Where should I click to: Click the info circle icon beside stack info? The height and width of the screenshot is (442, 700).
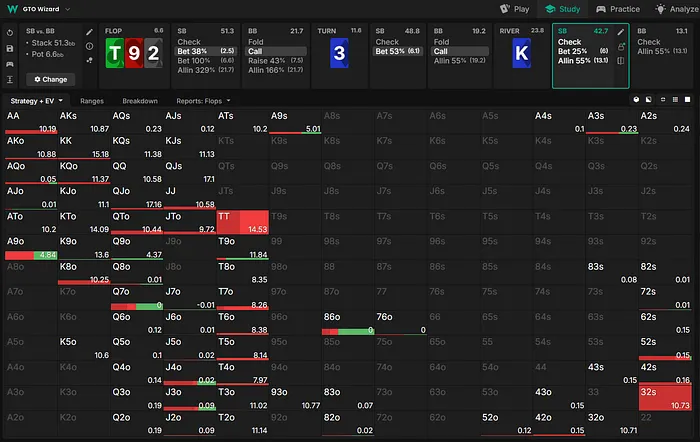click(x=90, y=46)
